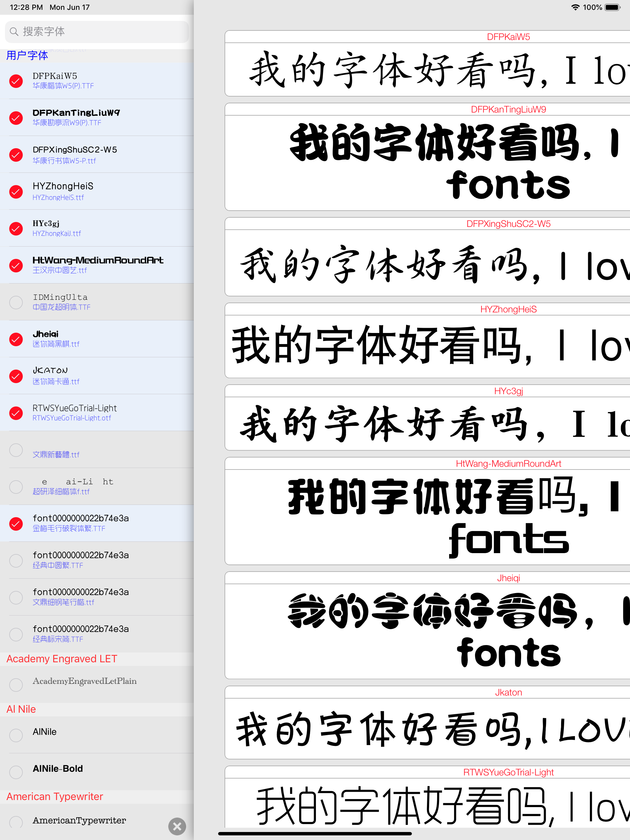The image size is (630, 840).
Task: Tap the 搜索字体 search field
Action: click(x=97, y=32)
